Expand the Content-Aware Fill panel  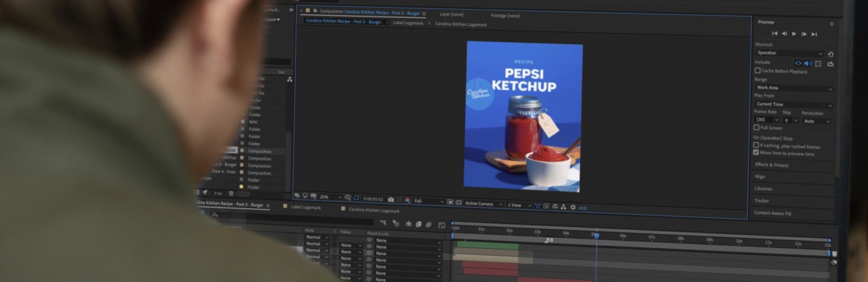[x=773, y=213]
